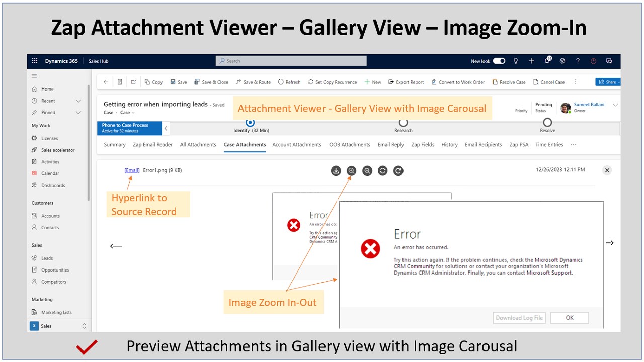644x362 pixels.
Task: Click the Refresh command
Action: [x=289, y=82]
